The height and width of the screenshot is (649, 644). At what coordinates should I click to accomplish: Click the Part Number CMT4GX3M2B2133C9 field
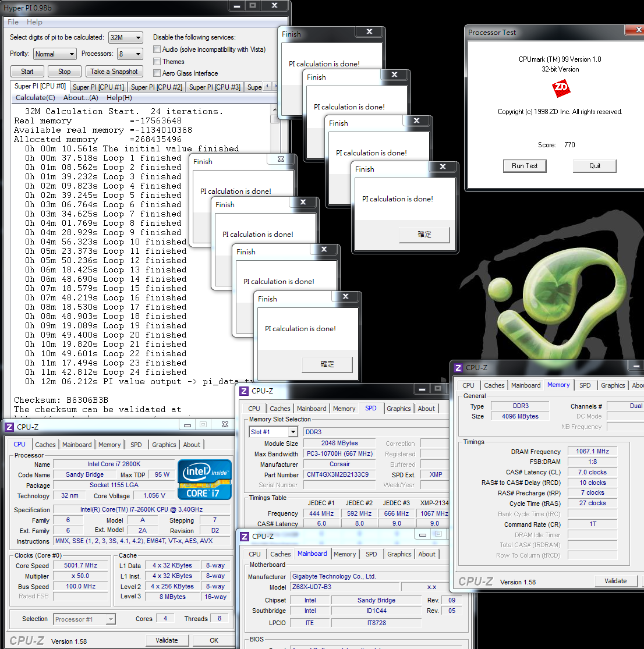point(339,474)
